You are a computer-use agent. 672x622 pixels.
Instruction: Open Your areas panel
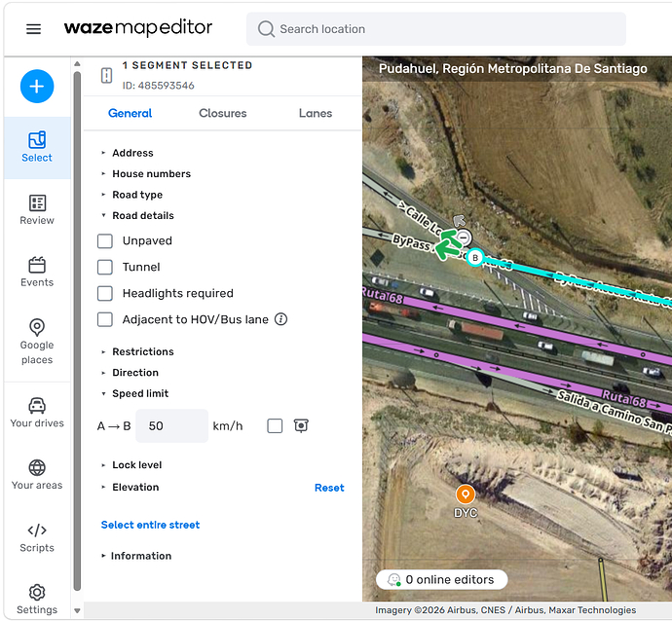point(37,475)
